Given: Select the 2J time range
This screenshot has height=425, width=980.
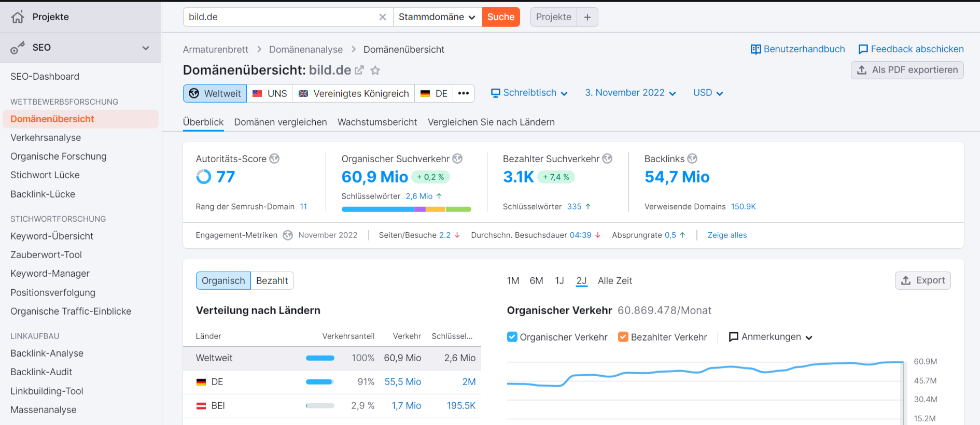Looking at the screenshot, I should coord(582,280).
